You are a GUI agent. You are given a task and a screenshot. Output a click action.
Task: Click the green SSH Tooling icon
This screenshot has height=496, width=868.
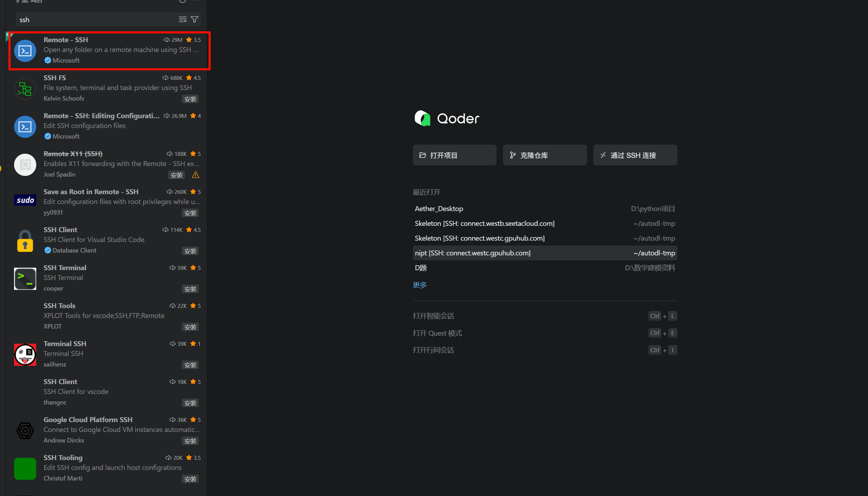(25, 469)
